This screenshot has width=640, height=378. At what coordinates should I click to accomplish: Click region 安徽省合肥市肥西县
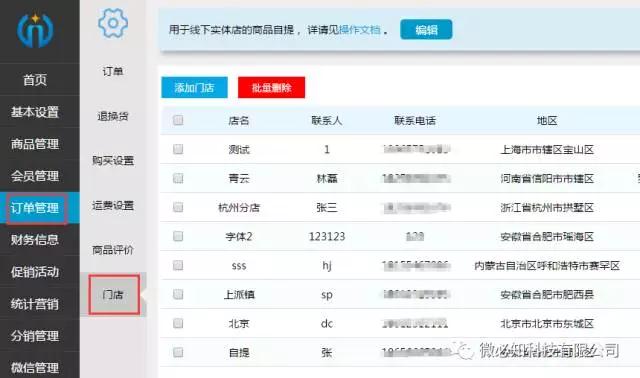(547, 295)
